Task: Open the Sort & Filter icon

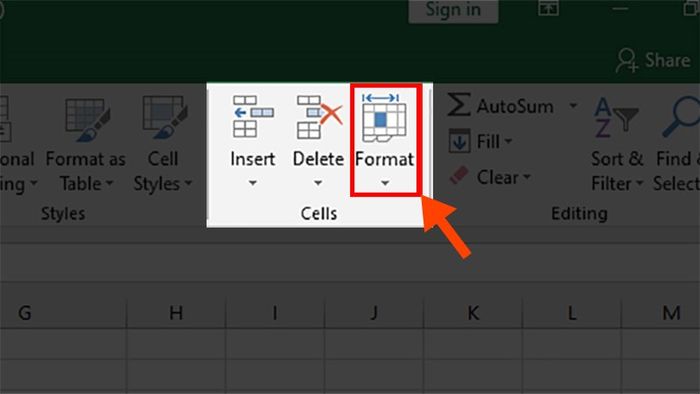Action: (x=616, y=117)
